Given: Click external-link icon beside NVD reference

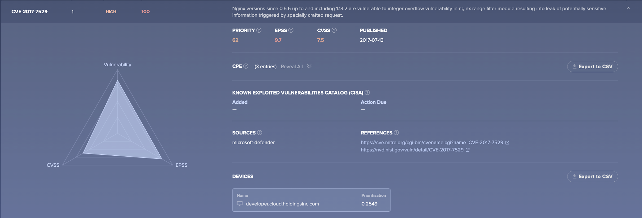Looking at the screenshot, I should tap(467, 150).
